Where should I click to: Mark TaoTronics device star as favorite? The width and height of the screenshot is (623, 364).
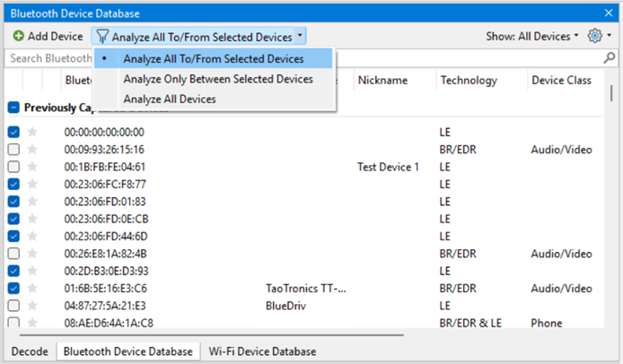coord(32,288)
